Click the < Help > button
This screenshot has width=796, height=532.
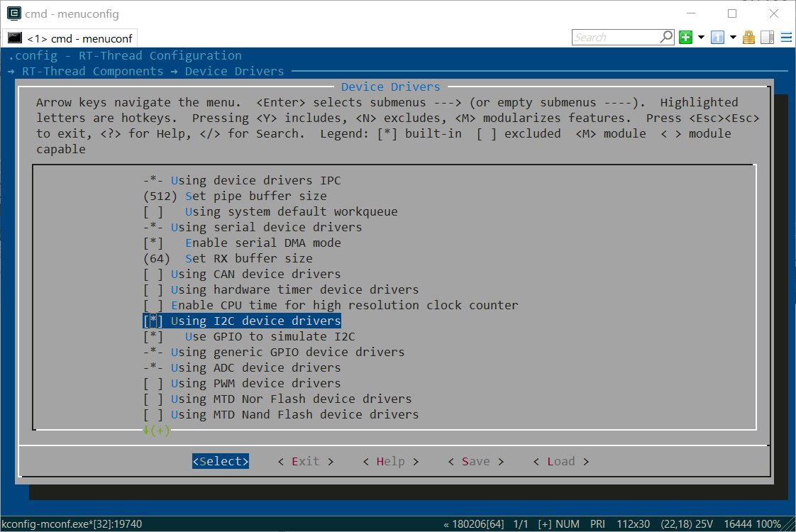pyautogui.click(x=391, y=462)
